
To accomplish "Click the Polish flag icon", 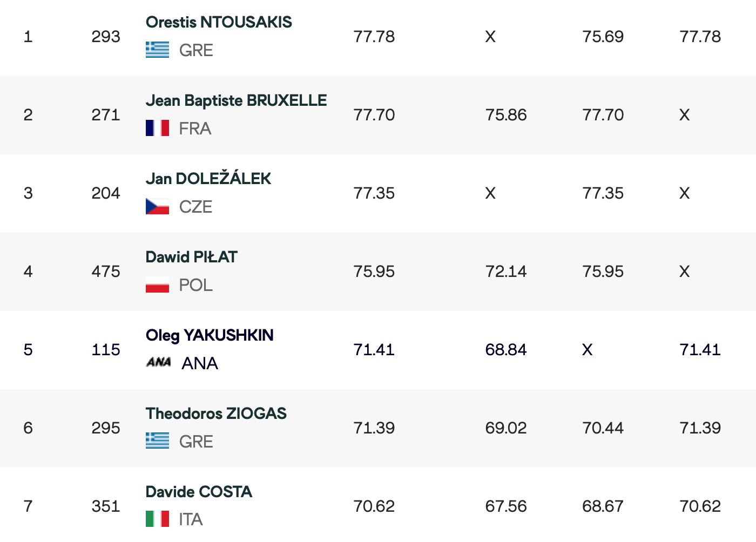I will point(157,285).
